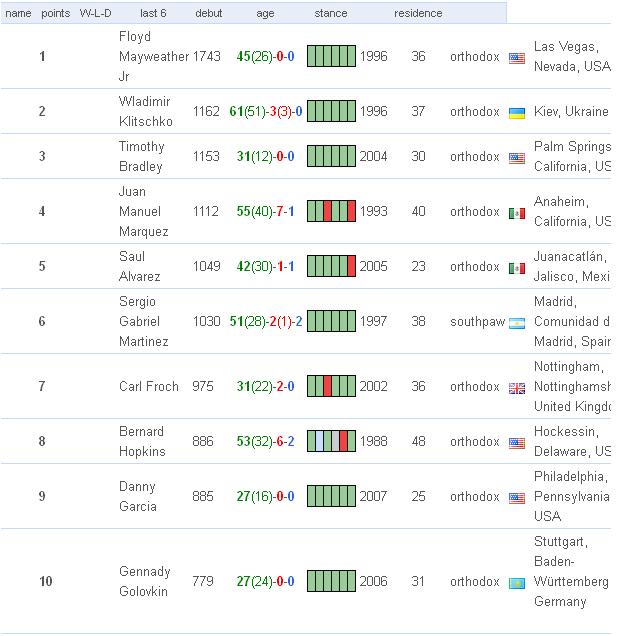
Task: Open Wladimir Klitschko's name link
Action: (145, 112)
